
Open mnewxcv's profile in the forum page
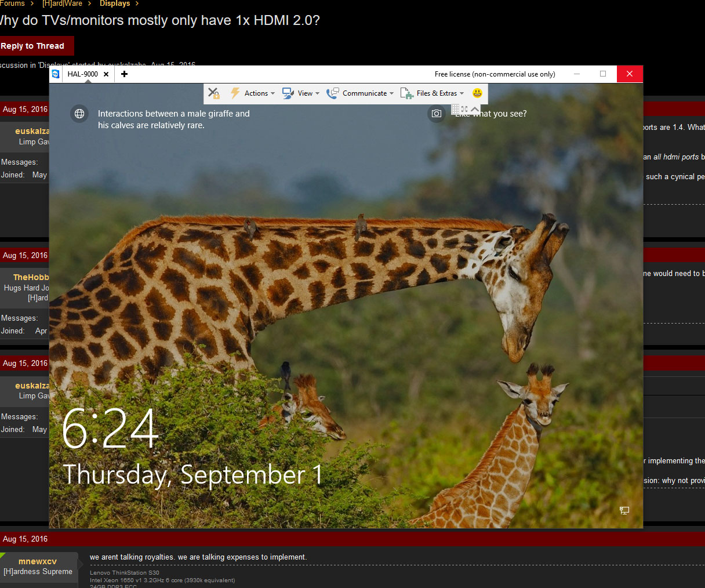pyautogui.click(x=38, y=561)
